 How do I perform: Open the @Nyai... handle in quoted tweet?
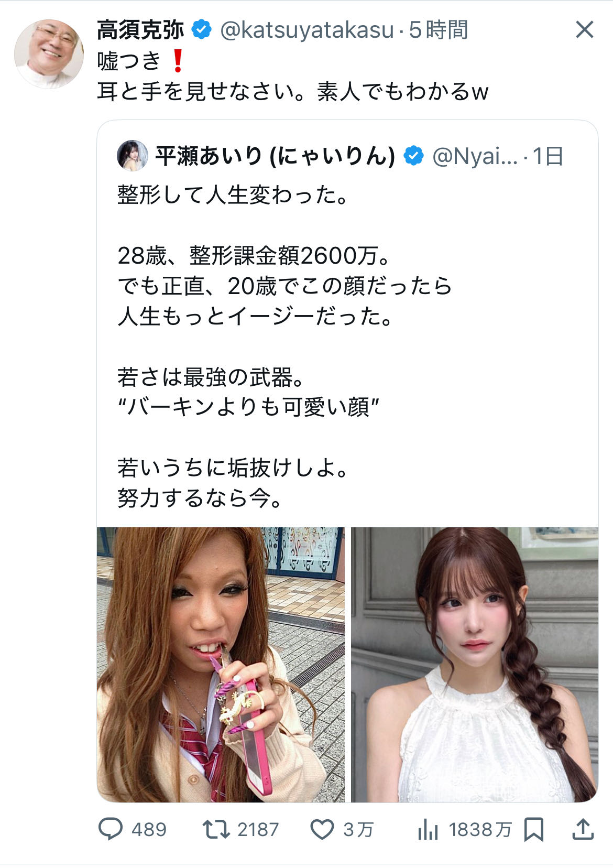(475, 156)
